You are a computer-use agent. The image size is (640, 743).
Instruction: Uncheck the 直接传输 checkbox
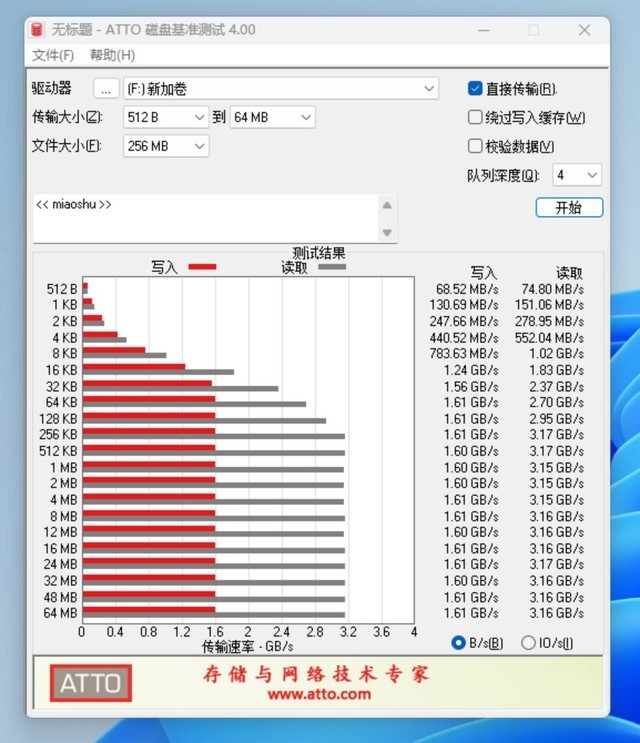point(475,89)
